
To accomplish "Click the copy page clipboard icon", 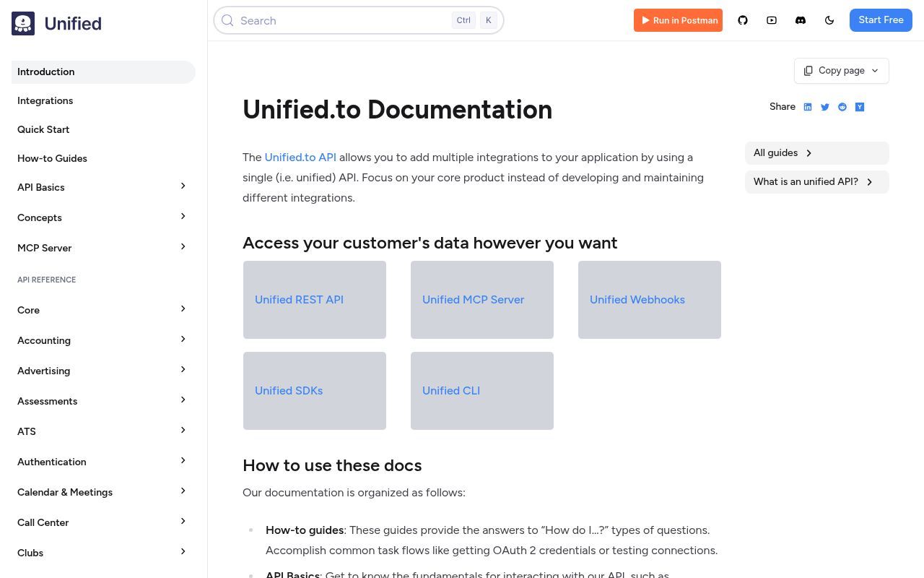I will [808, 71].
